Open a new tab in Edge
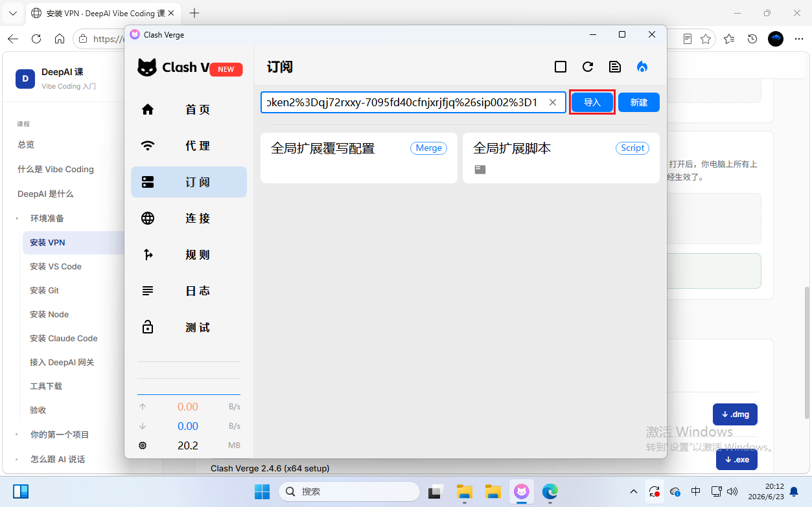812x507 pixels. click(x=194, y=13)
